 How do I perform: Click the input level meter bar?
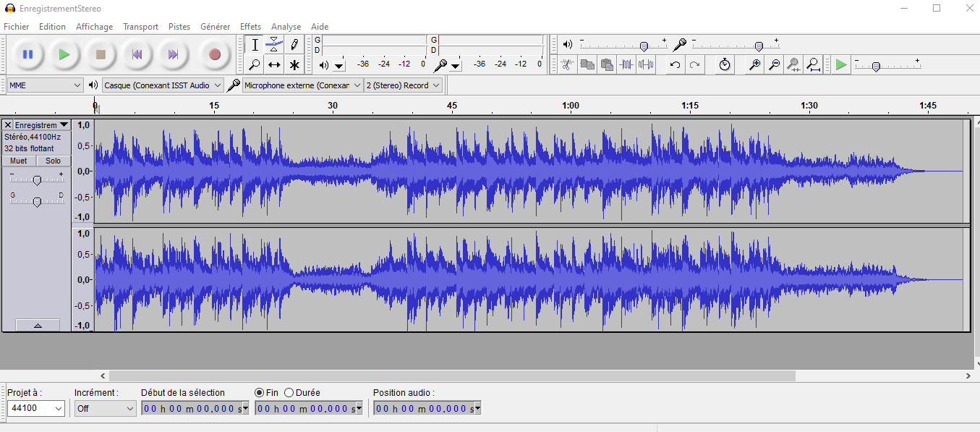tap(490, 45)
